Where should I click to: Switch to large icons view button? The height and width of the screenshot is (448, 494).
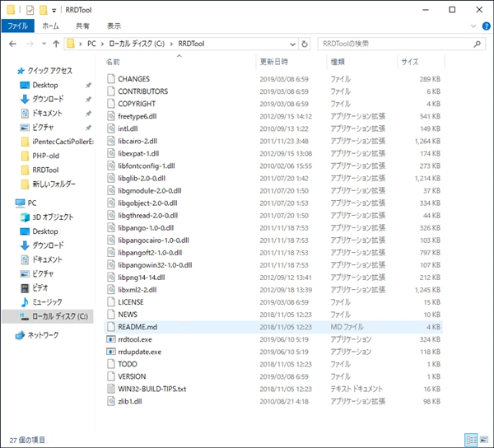tap(483, 440)
